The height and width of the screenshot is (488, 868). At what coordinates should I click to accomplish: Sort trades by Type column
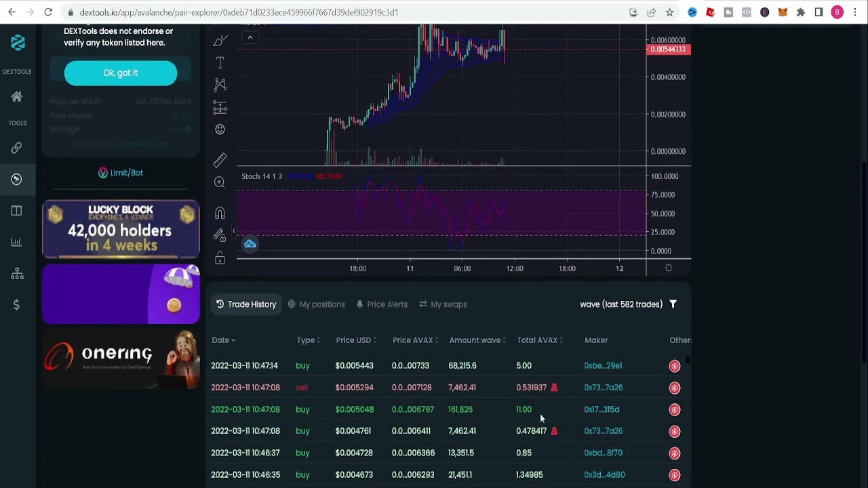(x=309, y=340)
